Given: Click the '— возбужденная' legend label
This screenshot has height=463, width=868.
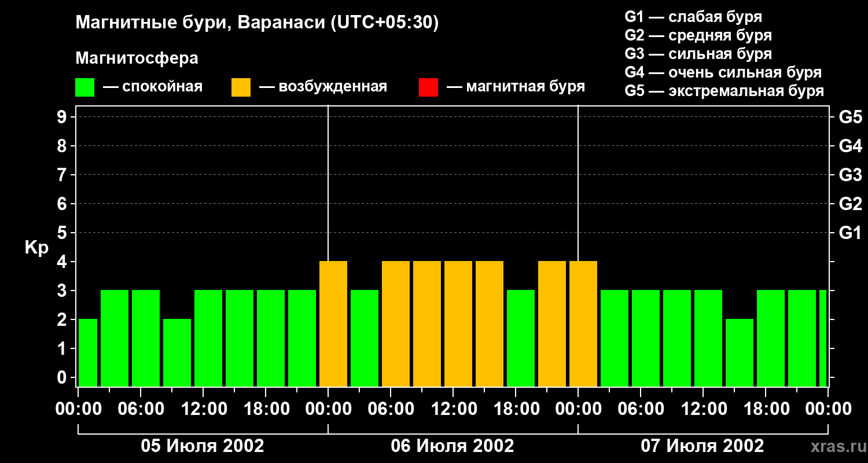Looking at the screenshot, I should pyautogui.click(x=323, y=87).
